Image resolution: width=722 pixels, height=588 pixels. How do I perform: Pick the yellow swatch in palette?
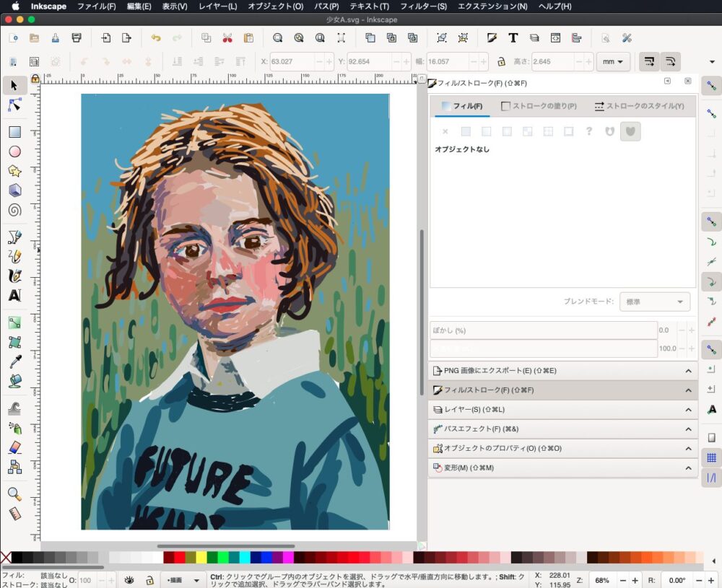point(201,557)
